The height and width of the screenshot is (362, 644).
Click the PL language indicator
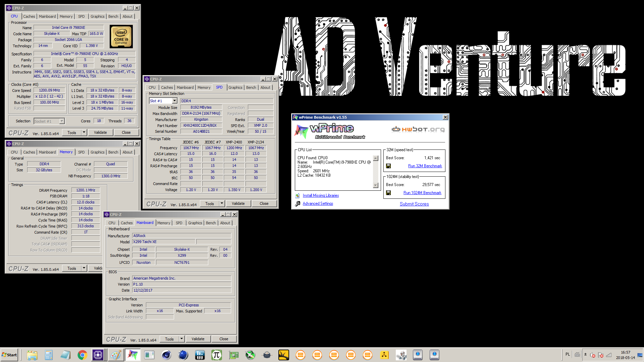coord(568,355)
